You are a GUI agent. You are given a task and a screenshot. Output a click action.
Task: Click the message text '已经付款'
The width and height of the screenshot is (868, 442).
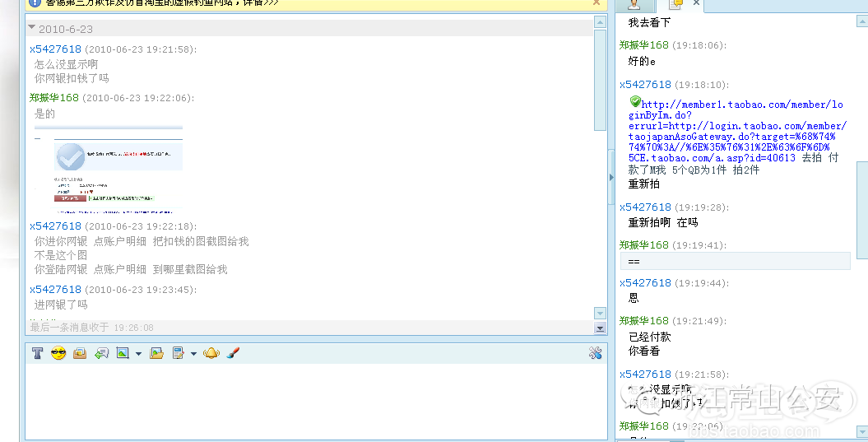point(650,337)
